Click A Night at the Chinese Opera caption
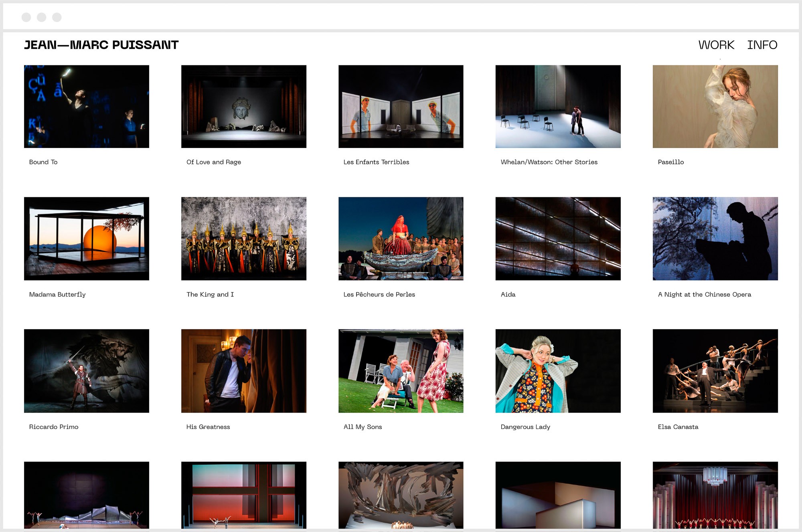 (705, 295)
